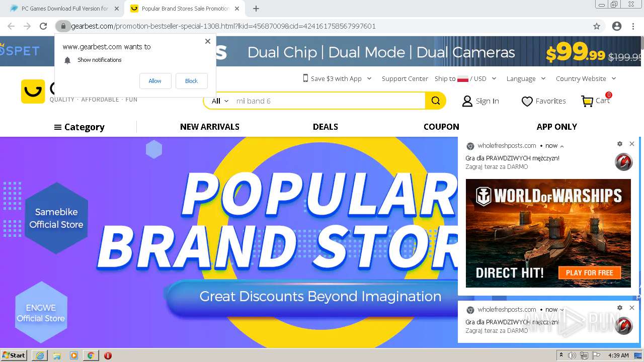Launch Internet Explorer from taskbar
Screen dimensions: 644x362
(40, 355)
